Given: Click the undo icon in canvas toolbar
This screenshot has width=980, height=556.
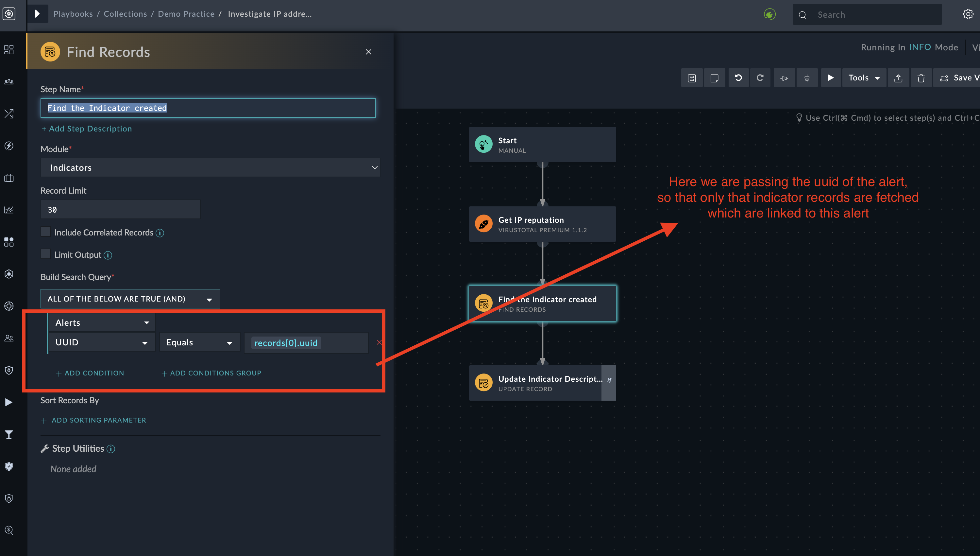Looking at the screenshot, I should coord(738,78).
